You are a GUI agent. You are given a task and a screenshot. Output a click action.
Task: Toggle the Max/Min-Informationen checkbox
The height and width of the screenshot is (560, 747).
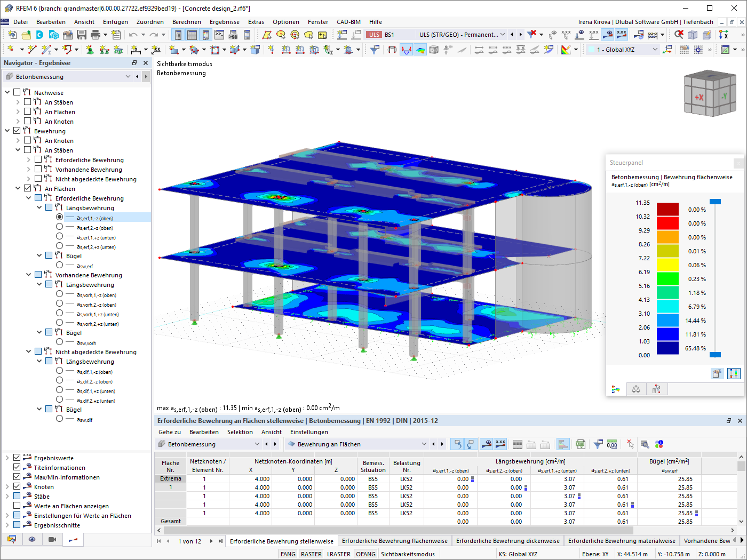[x=17, y=477]
